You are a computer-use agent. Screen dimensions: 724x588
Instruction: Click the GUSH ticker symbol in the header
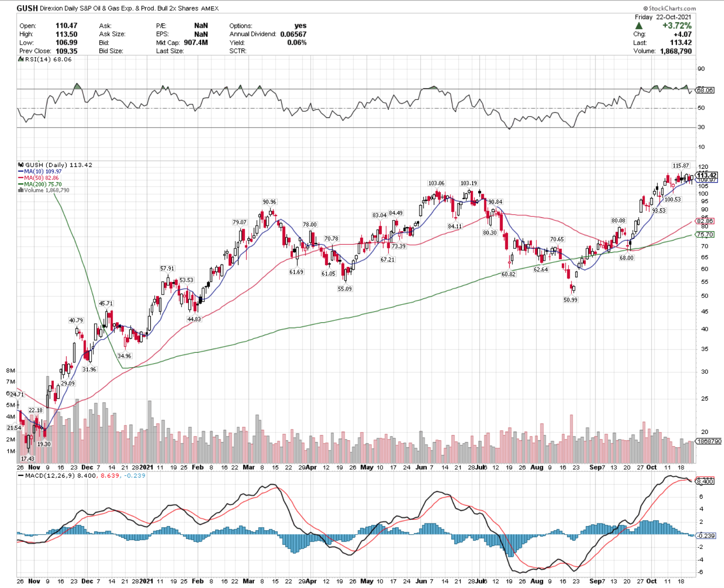pos(27,8)
